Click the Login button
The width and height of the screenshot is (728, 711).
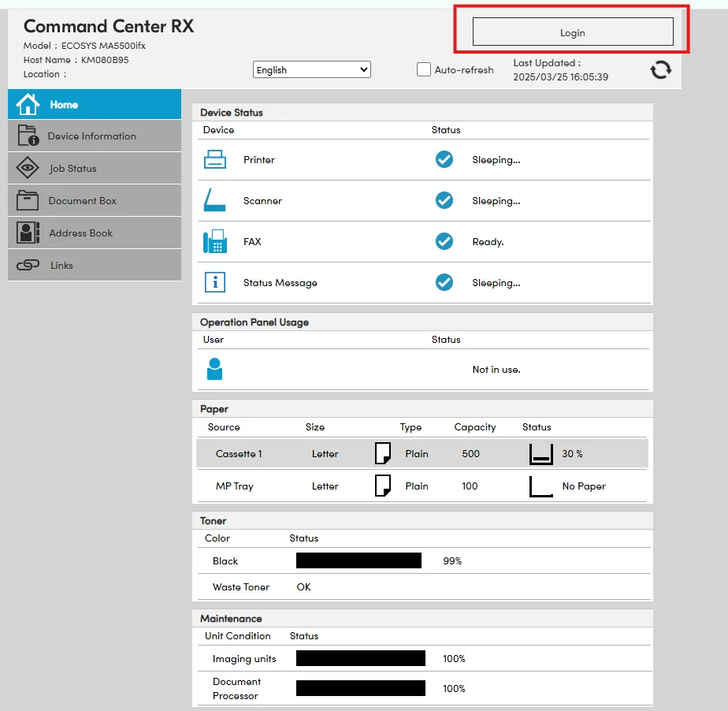[573, 32]
